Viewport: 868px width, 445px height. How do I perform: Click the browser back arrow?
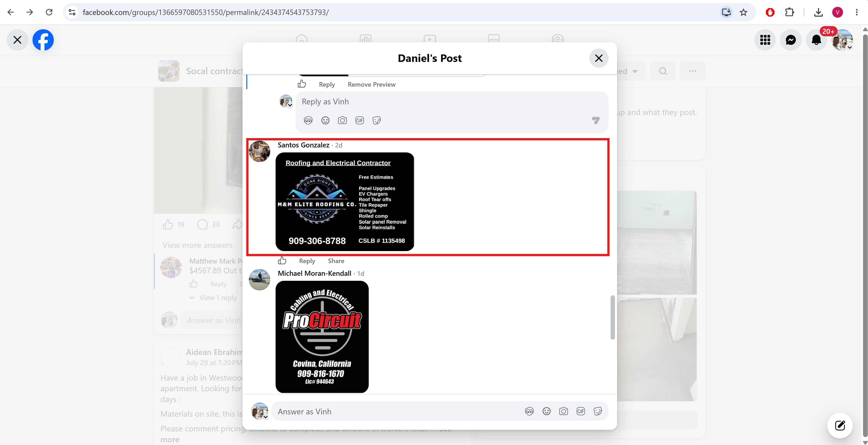(x=11, y=12)
